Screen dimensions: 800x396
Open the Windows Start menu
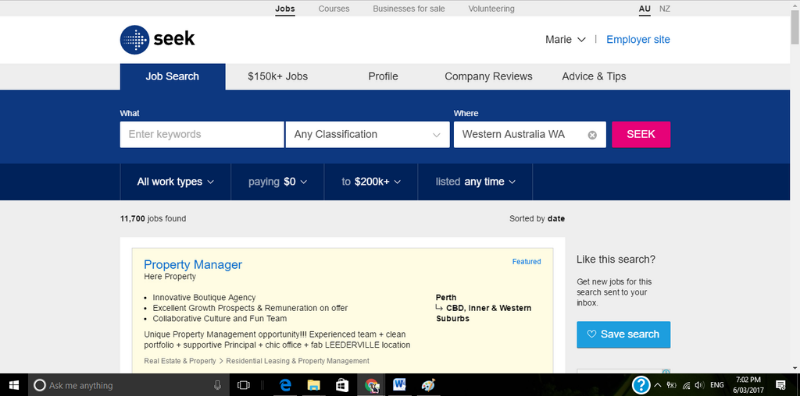click(14, 385)
